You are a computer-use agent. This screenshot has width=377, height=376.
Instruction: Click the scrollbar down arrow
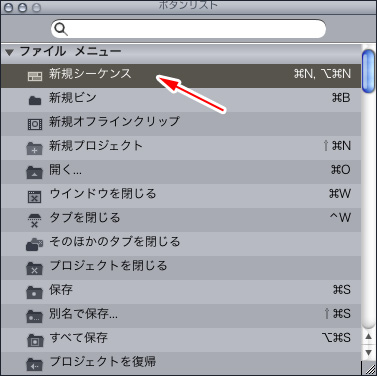(369, 352)
